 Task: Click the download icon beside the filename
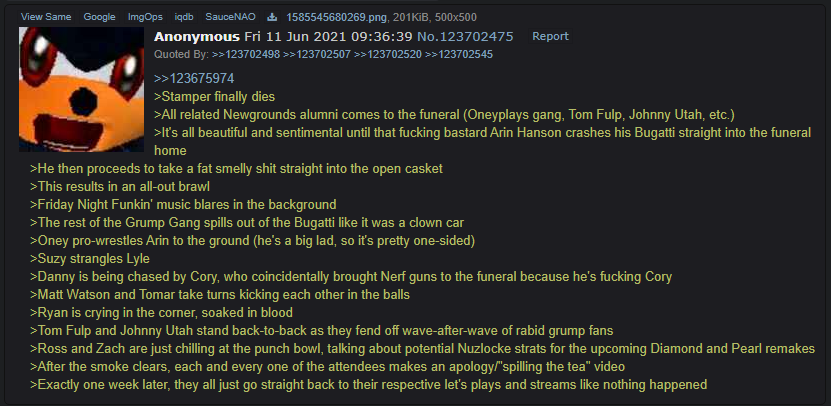click(272, 17)
